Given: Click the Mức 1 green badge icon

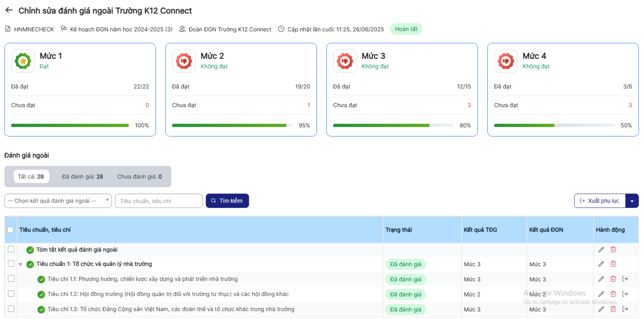Looking at the screenshot, I should [x=23, y=61].
